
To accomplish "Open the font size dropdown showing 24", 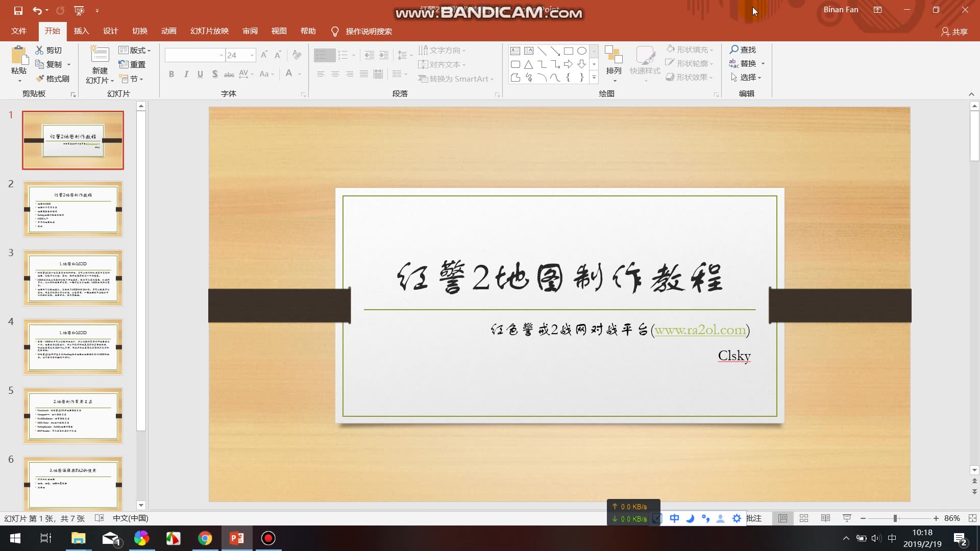I will point(252,55).
